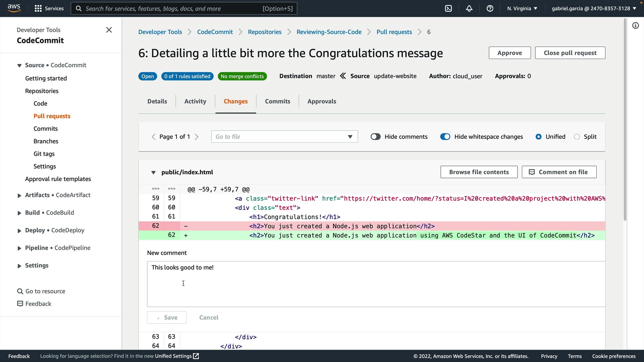The width and height of the screenshot is (644, 362).
Task: Toggle Hide comments switch
Action: 375,137
